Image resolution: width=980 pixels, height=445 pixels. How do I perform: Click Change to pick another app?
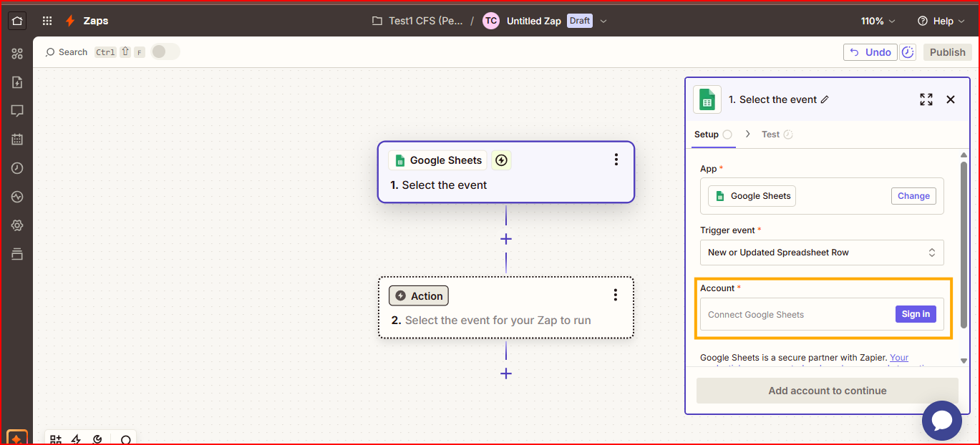[913, 196]
